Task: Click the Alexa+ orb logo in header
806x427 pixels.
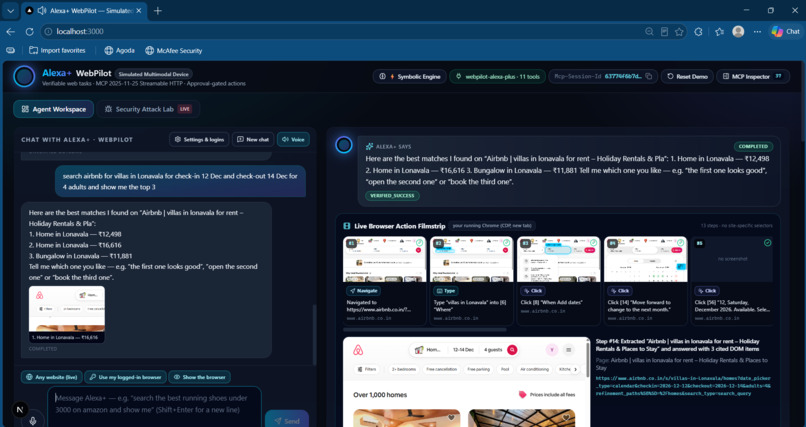Action: pos(24,77)
